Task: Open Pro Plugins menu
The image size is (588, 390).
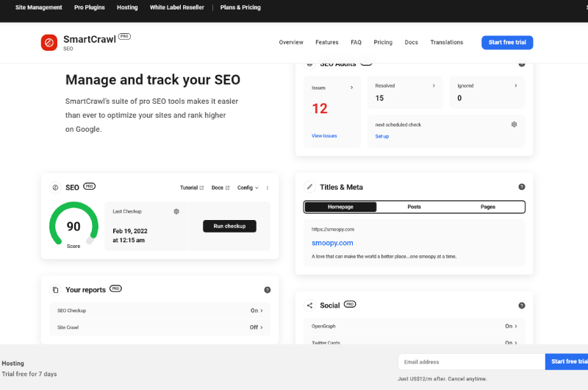Action: [89, 7]
